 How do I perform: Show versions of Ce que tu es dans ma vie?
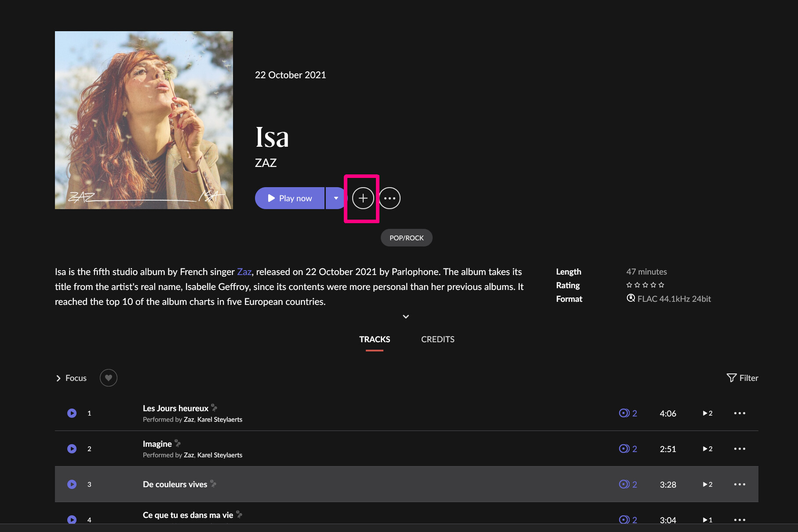click(x=628, y=520)
